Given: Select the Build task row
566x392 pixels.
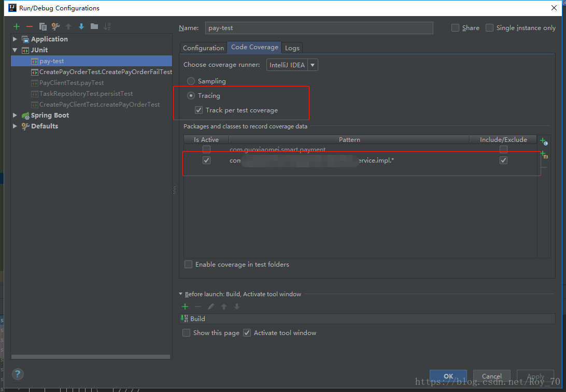Looking at the screenshot, I should (367, 319).
